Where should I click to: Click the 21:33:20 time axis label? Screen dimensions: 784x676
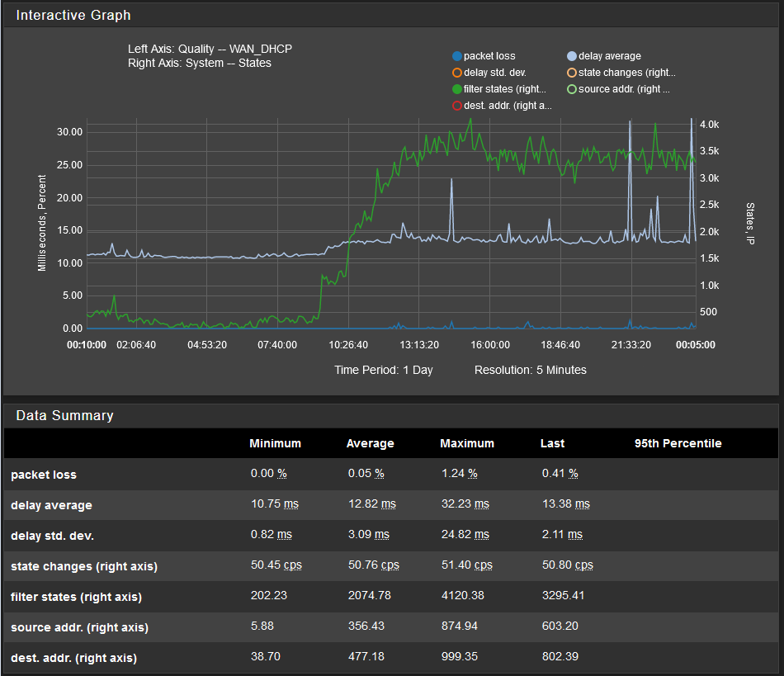pyautogui.click(x=631, y=345)
